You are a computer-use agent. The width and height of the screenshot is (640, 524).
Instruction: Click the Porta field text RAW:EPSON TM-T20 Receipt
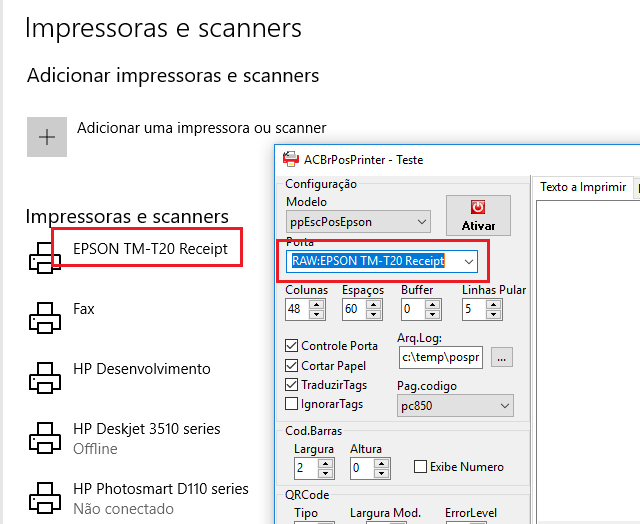pyautogui.click(x=368, y=261)
